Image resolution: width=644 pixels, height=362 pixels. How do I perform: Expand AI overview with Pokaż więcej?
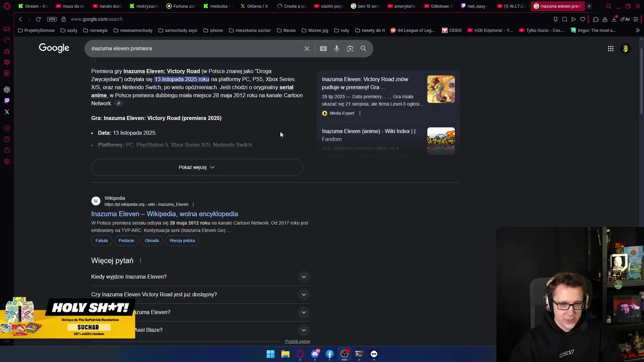click(x=197, y=167)
